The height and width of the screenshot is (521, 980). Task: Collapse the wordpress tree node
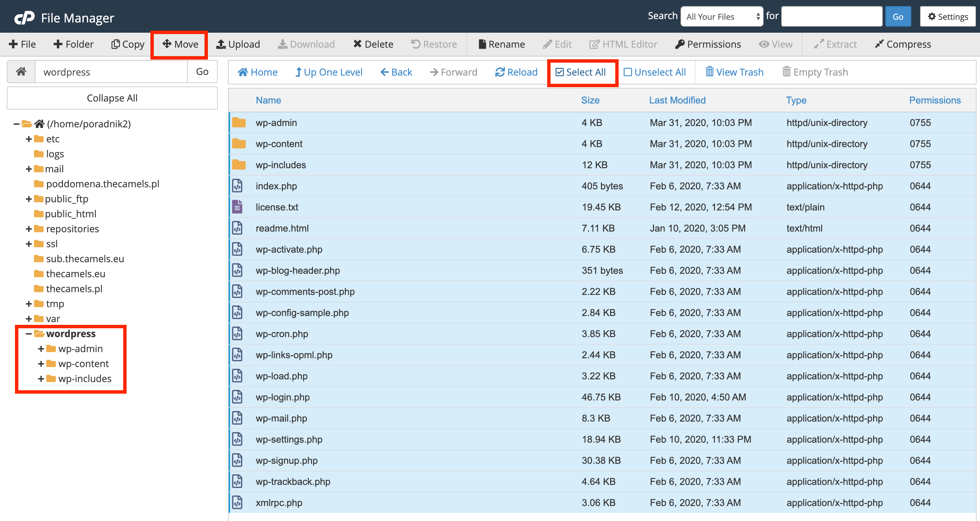coord(29,334)
